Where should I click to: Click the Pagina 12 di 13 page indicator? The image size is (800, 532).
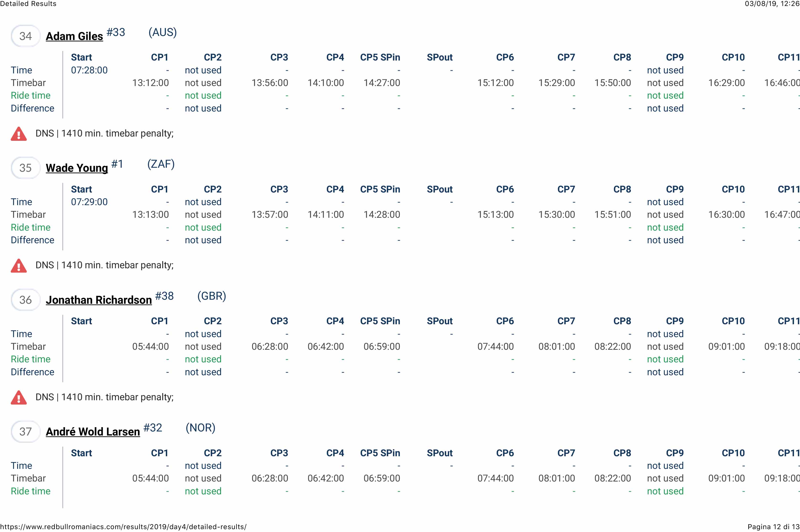[x=774, y=527]
